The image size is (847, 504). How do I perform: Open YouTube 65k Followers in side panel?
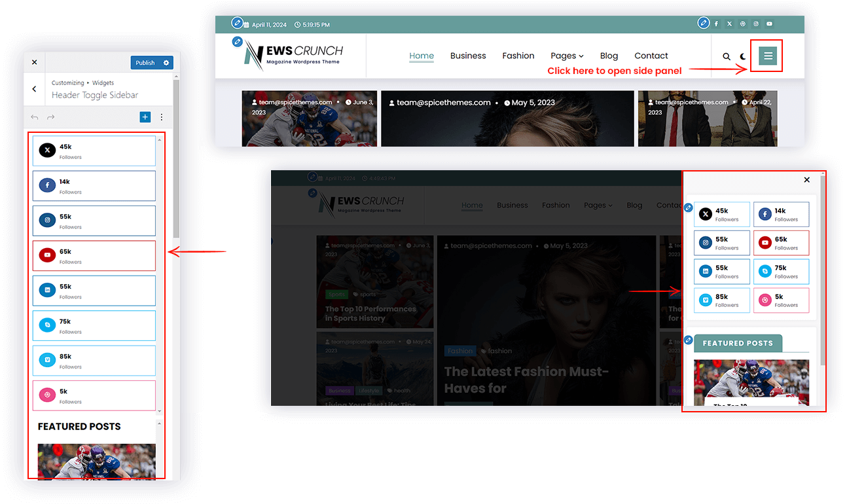(x=782, y=243)
